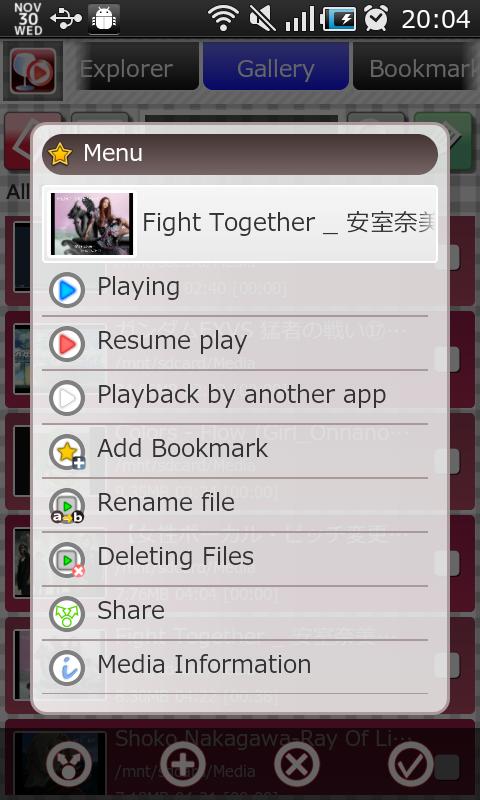480x800 pixels.
Task: Tap the blue Playing play icon
Action: tap(67, 290)
